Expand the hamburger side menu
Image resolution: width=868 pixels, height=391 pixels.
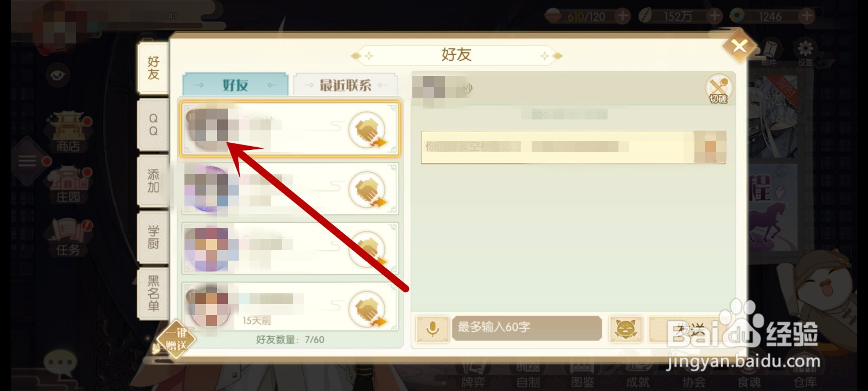click(x=27, y=161)
